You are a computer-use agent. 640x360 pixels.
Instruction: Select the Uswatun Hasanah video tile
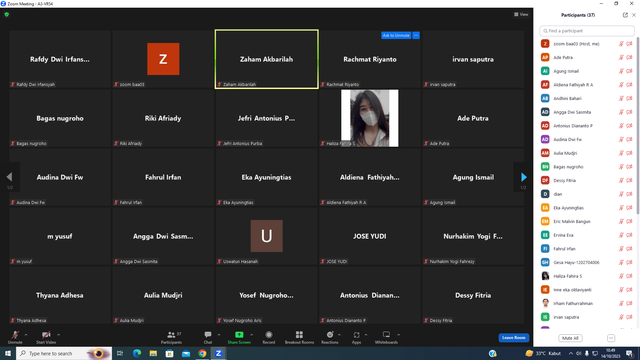(267, 236)
